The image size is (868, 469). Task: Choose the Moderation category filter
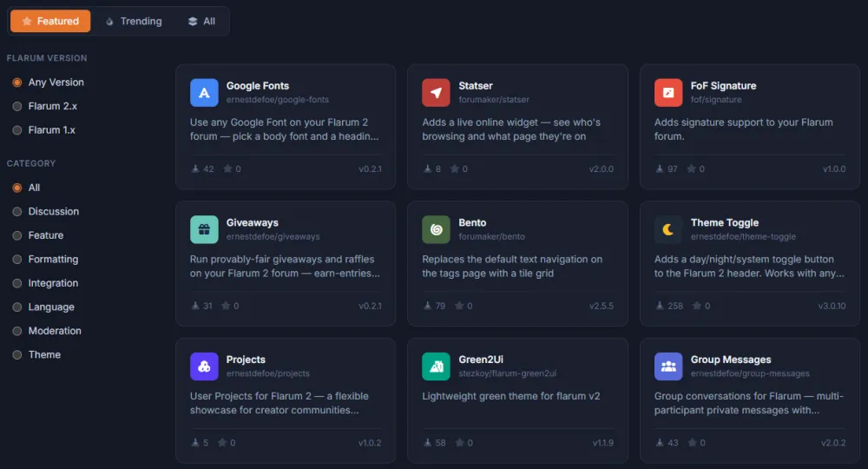(x=17, y=331)
